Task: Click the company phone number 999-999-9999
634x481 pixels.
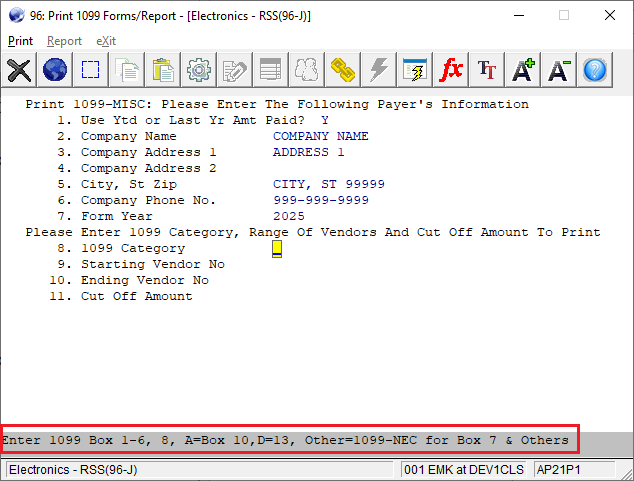Action: coord(320,200)
